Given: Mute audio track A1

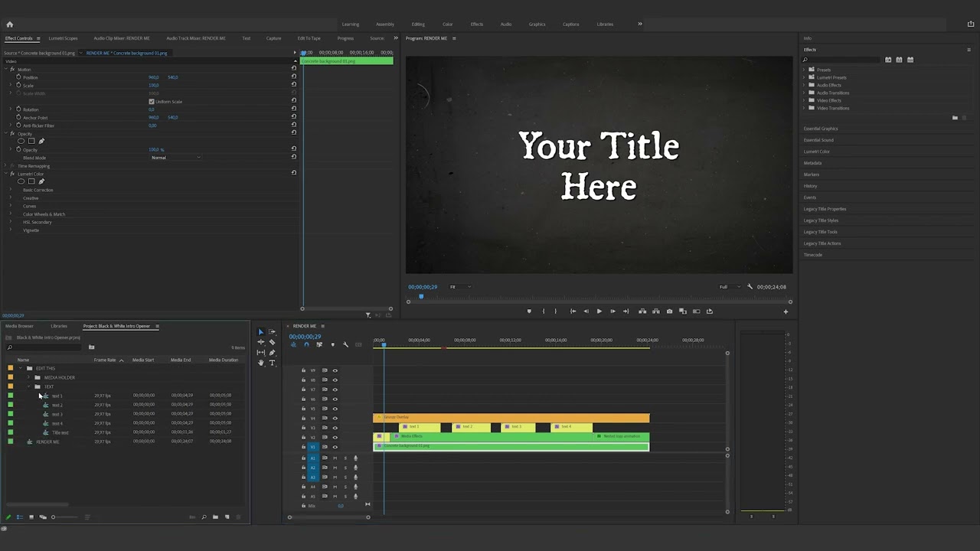Looking at the screenshot, I should pos(335,458).
